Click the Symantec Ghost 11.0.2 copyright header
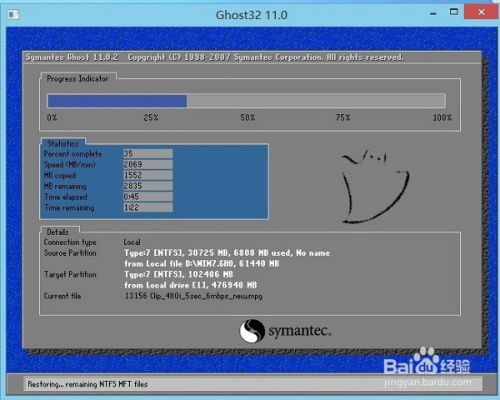This screenshot has height=400, width=500. tap(214, 57)
